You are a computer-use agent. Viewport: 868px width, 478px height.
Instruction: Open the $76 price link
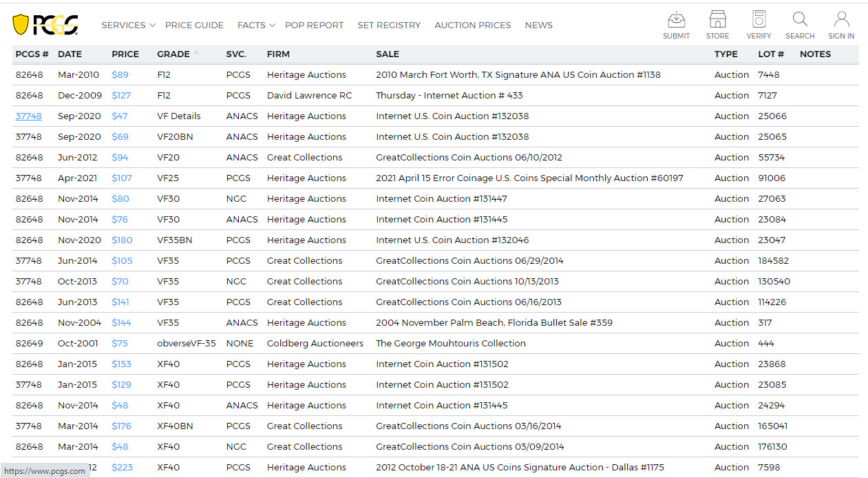click(x=120, y=219)
